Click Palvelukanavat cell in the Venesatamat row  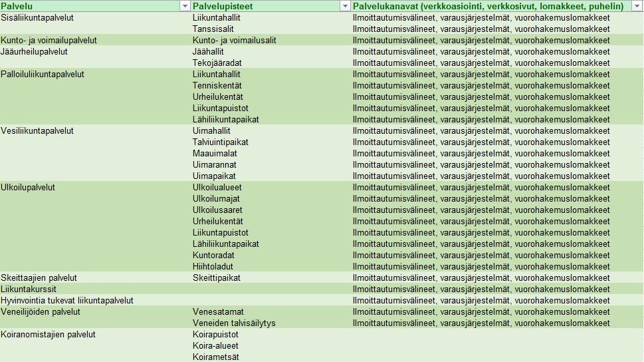pyautogui.click(x=497, y=312)
